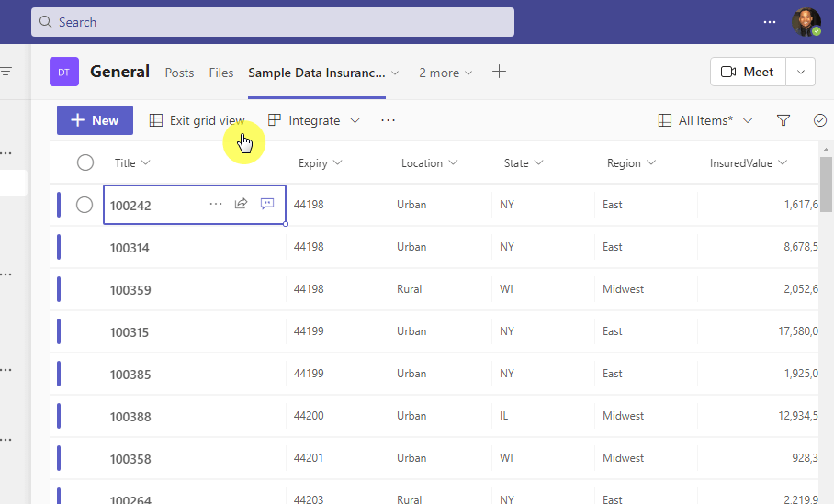Open Title column header menu

[x=132, y=163]
